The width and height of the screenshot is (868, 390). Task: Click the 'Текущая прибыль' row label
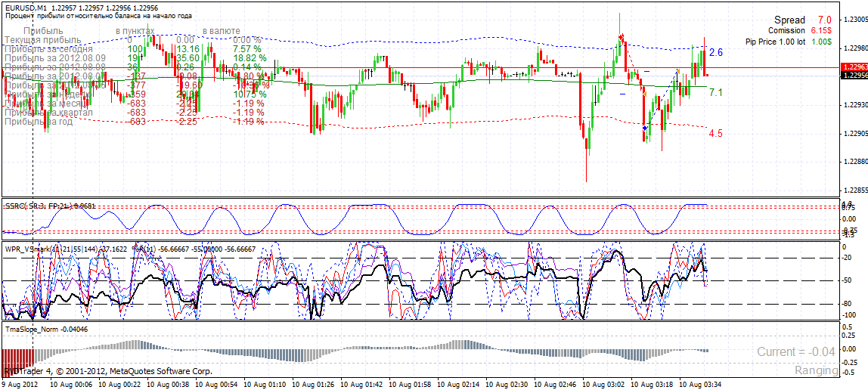(42, 40)
